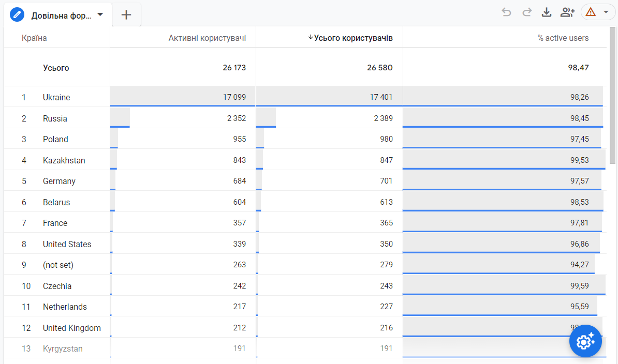Open dropdown next to warning icon

pos(606,12)
